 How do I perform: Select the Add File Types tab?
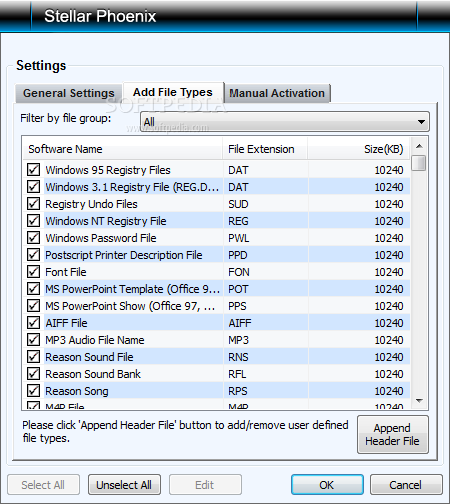tap(173, 92)
